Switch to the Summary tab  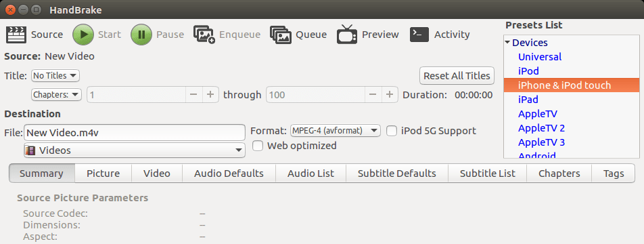41,174
